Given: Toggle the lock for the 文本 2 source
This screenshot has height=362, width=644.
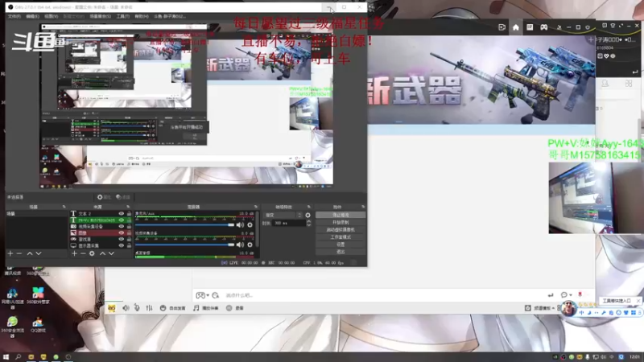Looking at the screenshot, I should click(129, 214).
